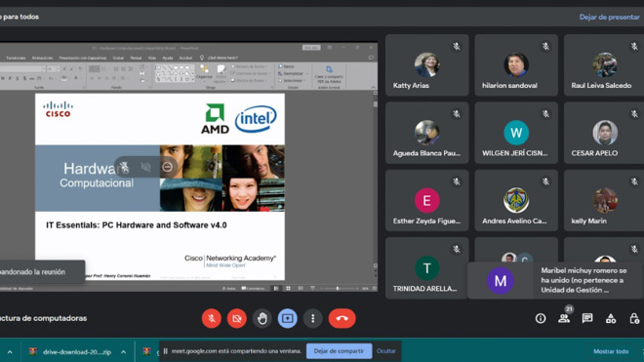
Task: Click TRINIDAD ARELLA avatar T
Action: [426, 268]
